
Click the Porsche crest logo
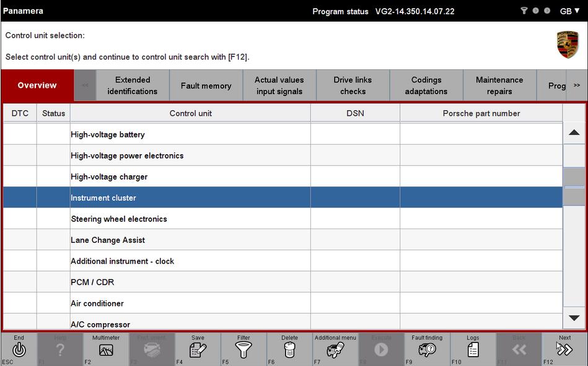point(568,45)
